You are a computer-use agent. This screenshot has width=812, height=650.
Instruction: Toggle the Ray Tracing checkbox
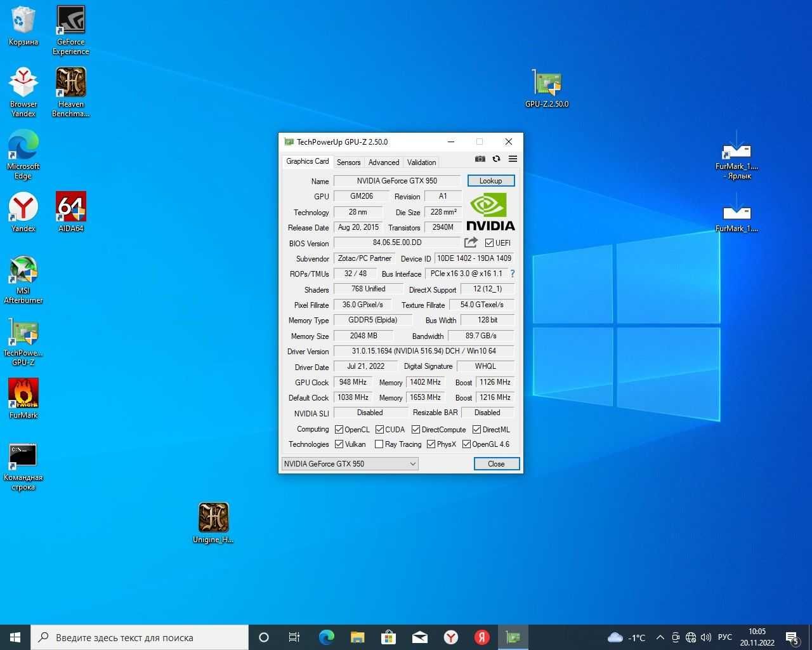(x=379, y=444)
